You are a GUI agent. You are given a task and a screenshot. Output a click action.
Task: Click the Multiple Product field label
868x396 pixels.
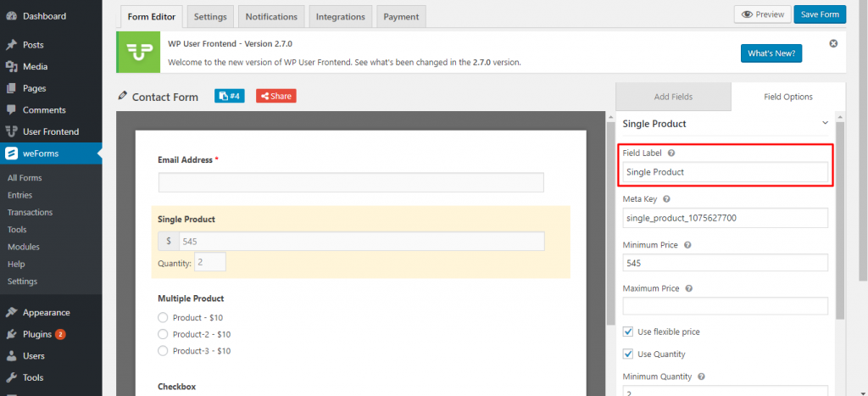(191, 298)
